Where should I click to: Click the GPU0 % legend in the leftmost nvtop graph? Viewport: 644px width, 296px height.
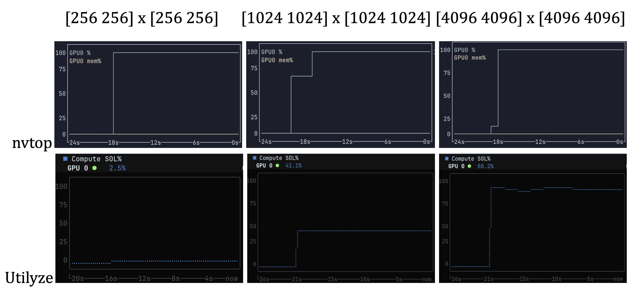(80, 53)
